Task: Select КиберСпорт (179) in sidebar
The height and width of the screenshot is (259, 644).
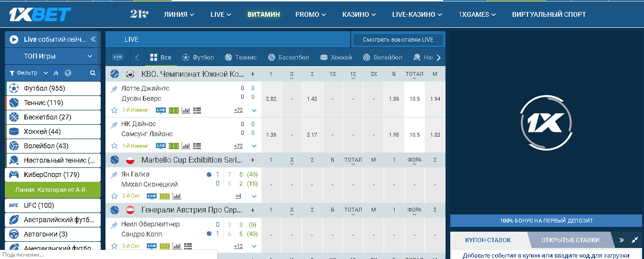Action: [53, 175]
